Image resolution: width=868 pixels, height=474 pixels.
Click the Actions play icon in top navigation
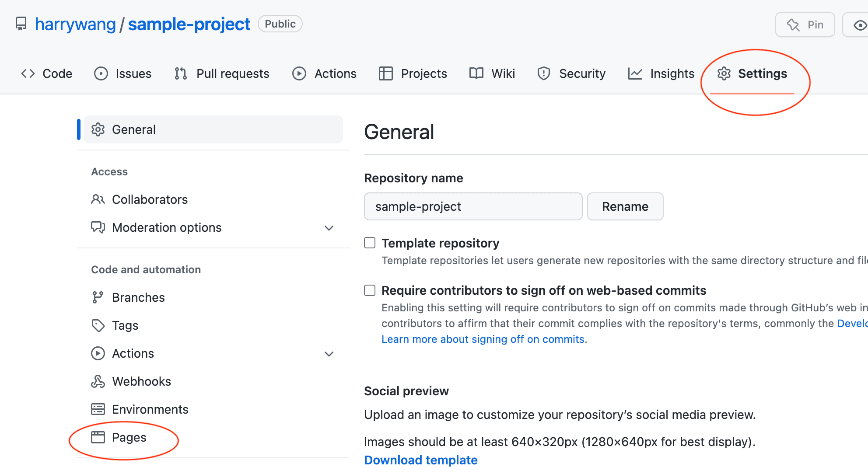pos(299,73)
